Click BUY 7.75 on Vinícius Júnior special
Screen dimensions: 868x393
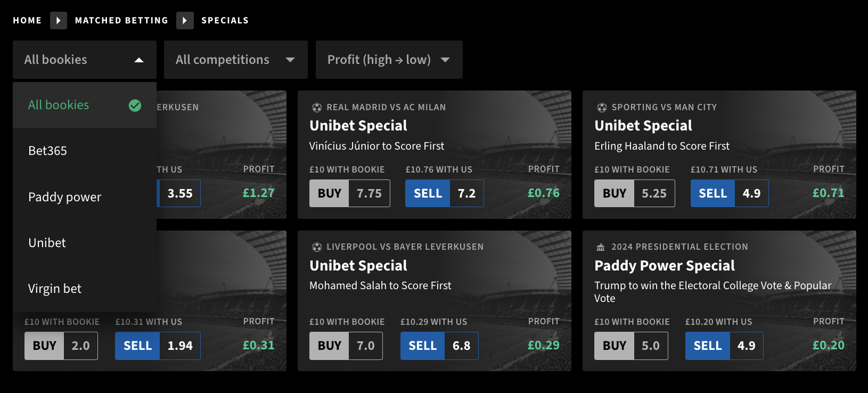coord(350,193)
